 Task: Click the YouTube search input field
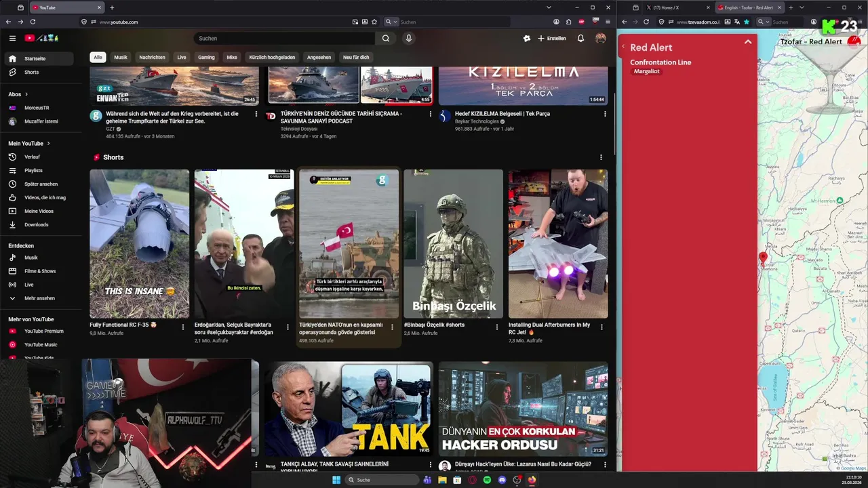tap(285, 39)
